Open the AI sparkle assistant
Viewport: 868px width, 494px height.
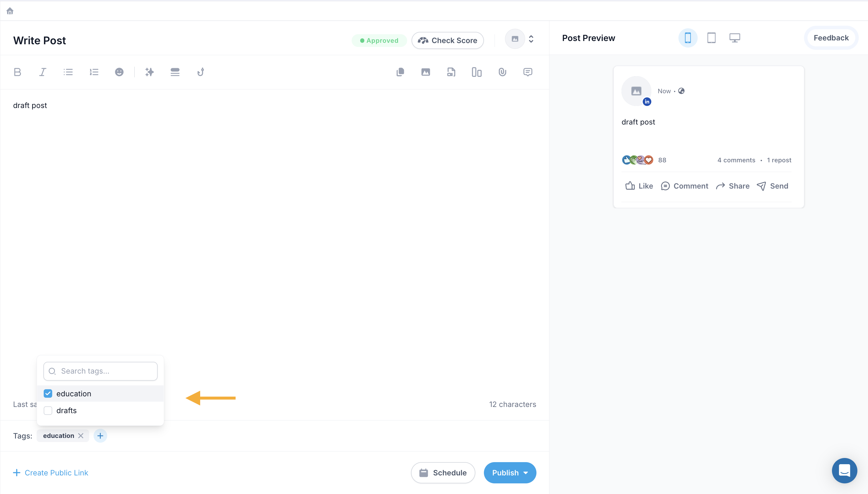point(149,72)
